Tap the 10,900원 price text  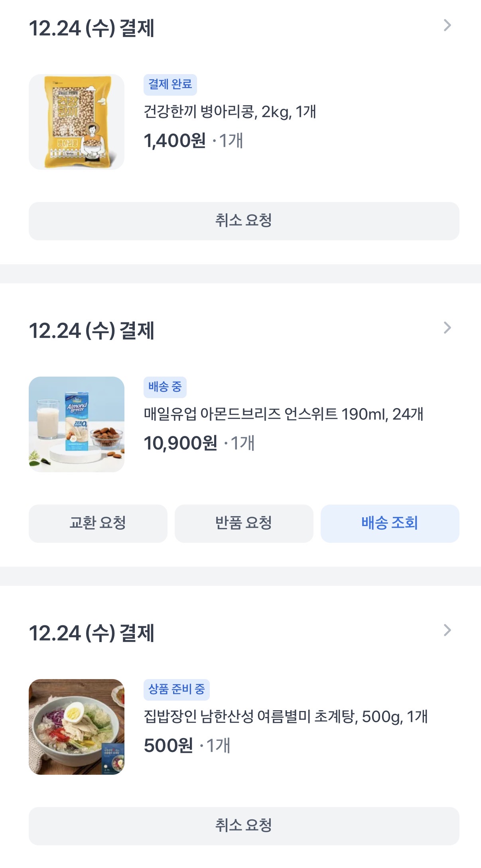(x=180, y=443)
